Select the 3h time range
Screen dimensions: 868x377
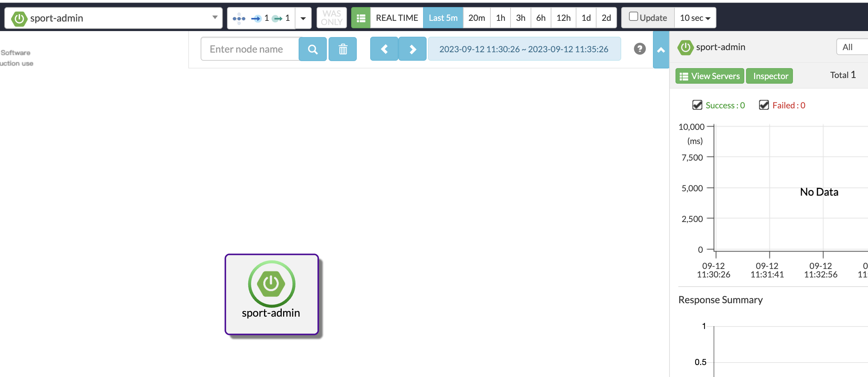coord(520,18)
